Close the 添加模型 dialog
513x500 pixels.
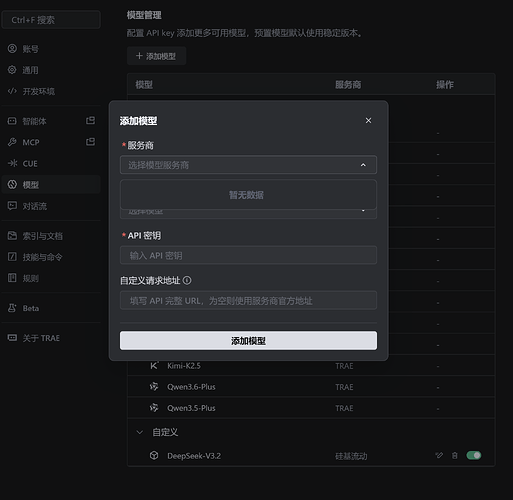368,120
